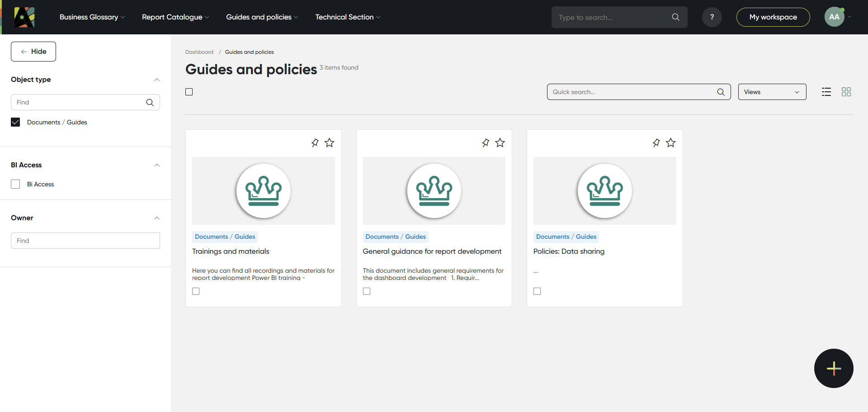Favorite the Policies: Data sharing card
This screenshot has width=868, height=412.
point(670,143)
